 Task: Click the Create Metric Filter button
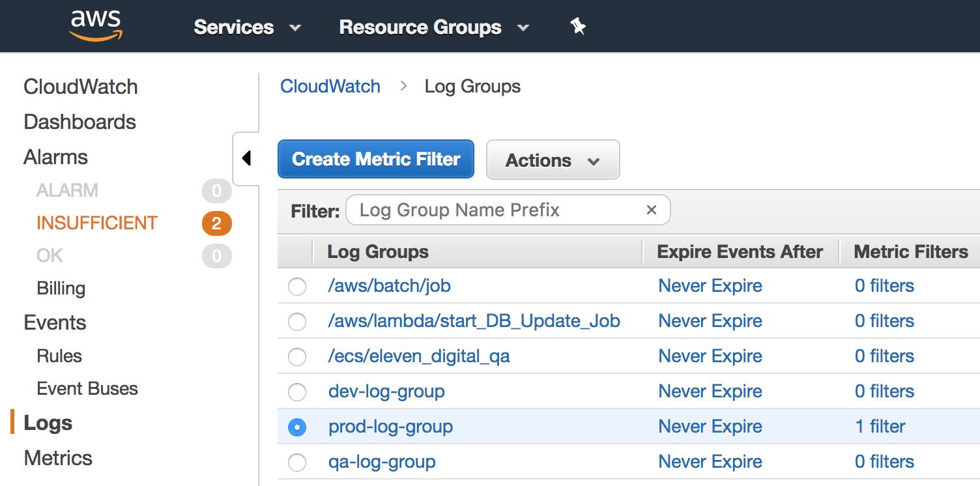pyautogui.click(x=376, y=160)
